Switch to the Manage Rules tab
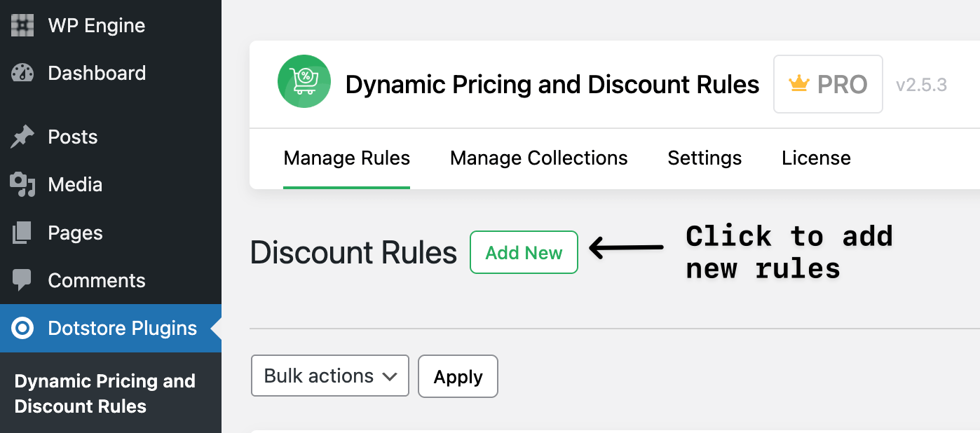Screen dimensions: 980x433 346,158
